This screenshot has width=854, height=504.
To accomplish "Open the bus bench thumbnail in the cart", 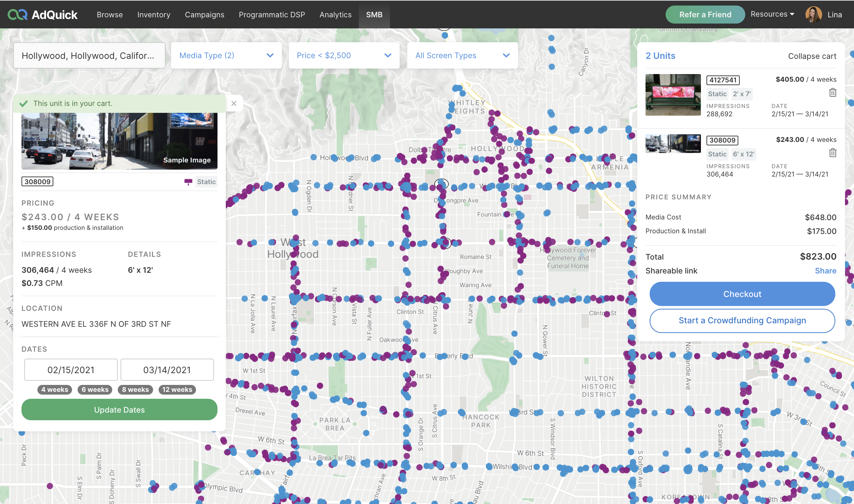I will tap(673, 94).
